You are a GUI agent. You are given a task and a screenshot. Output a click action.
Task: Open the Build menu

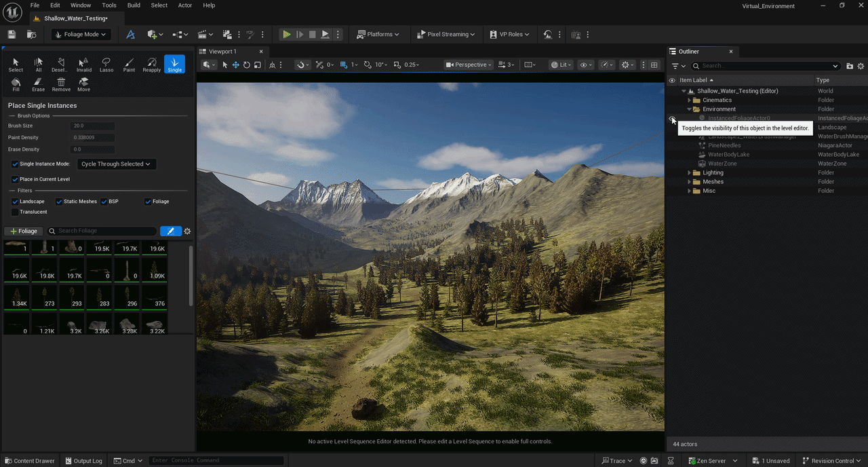(x=134, y=5)
